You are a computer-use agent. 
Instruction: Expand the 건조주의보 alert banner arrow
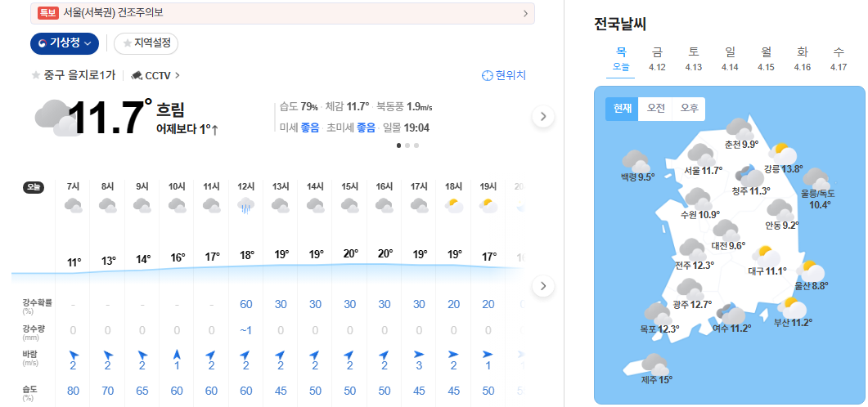point(524,14)
